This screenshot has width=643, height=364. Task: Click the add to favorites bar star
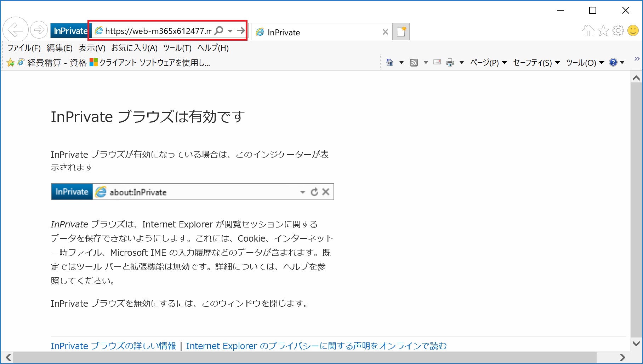click(x=11, y=63)
